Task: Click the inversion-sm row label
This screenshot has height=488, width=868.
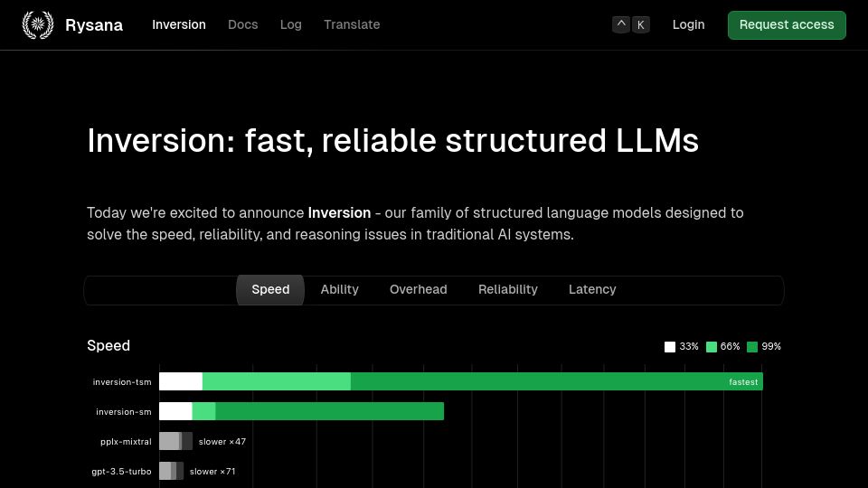Action: 124,412
